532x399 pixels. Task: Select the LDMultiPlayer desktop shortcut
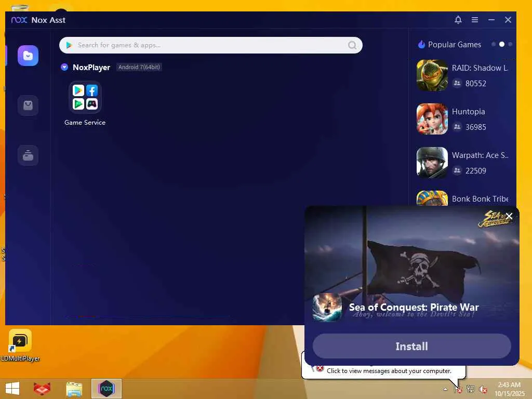pos(20,345)
